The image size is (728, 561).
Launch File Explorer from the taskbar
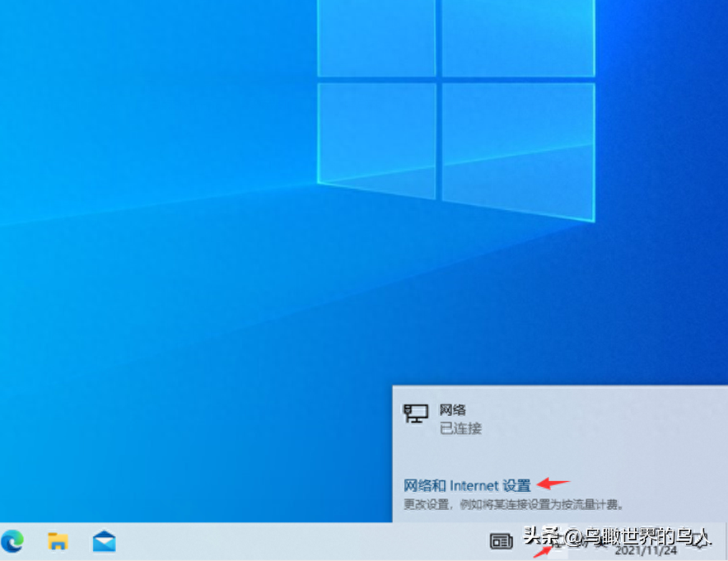(56, 542)
